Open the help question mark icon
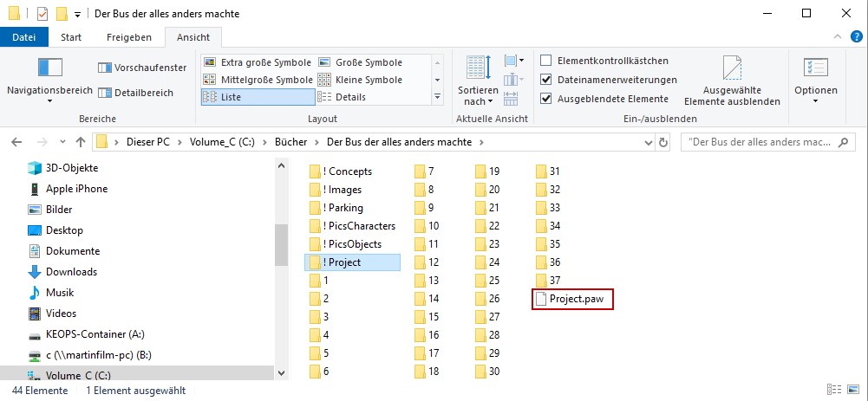The image size is (868, 401). 857,37
